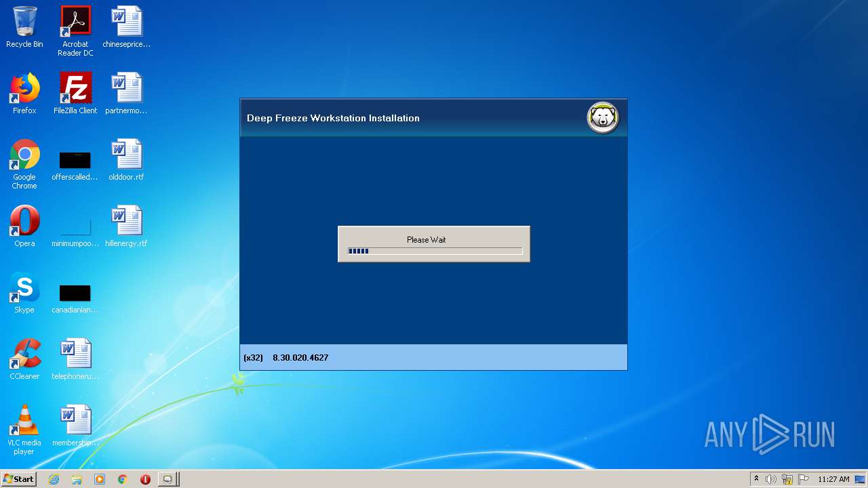The width and height of the screenshot is (868, 488).
Task: Open the Recycle Bin desktop icon
Action: [x=24, y=27]
